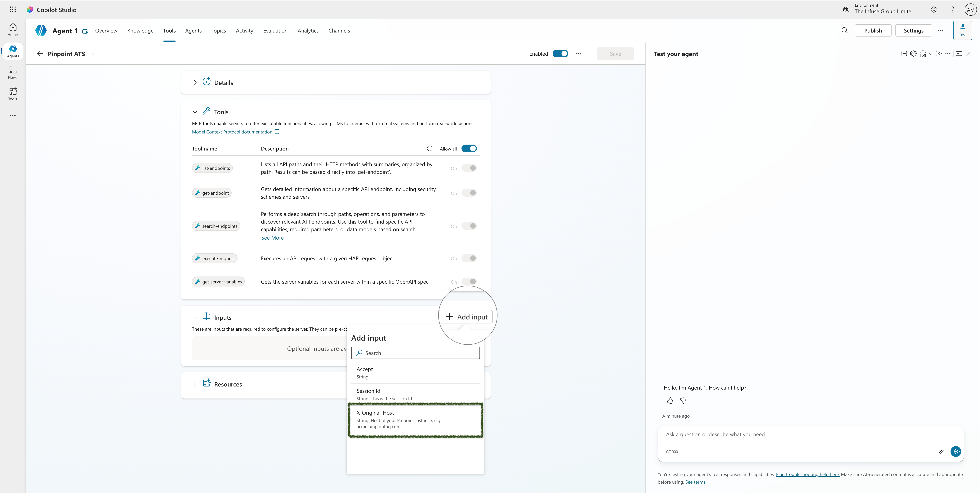Image resolution: width=980 pixels, height=493 pixels.
Task: Open test panel more options ellipsis
Action: (948, 54)
